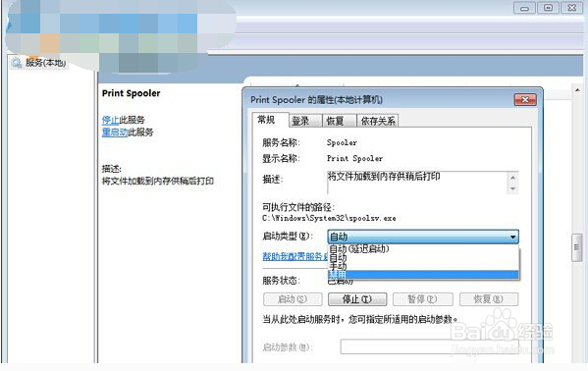
Task: Click the Print Spooler heading text
Action: pos(131,93)
